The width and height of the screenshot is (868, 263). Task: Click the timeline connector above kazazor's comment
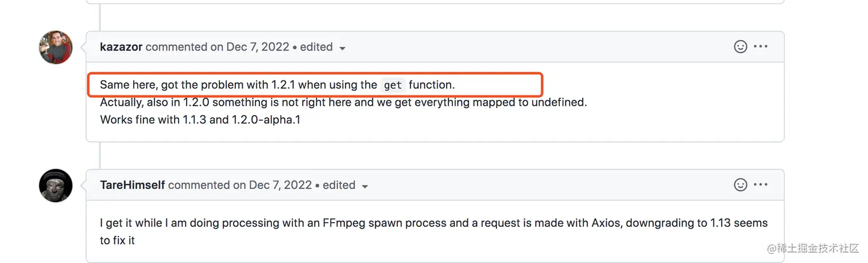(x=100, y=17)
